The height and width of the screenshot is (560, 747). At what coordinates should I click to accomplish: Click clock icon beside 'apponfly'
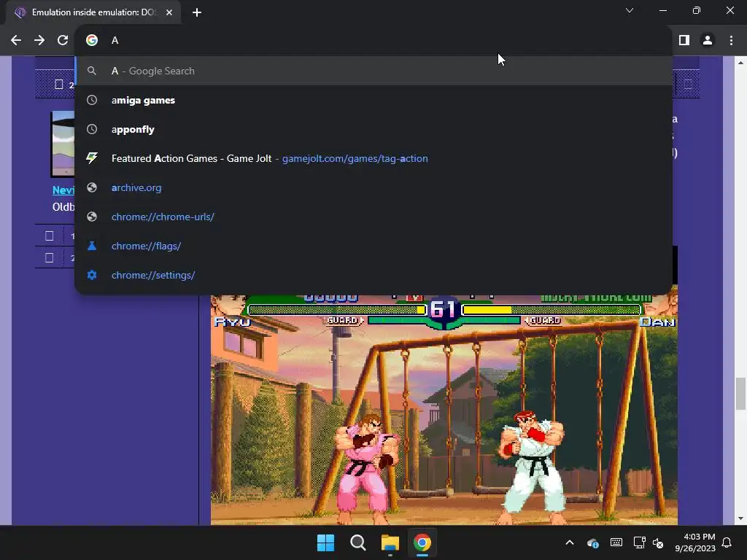pyautogui.click(x=92, y=129)
